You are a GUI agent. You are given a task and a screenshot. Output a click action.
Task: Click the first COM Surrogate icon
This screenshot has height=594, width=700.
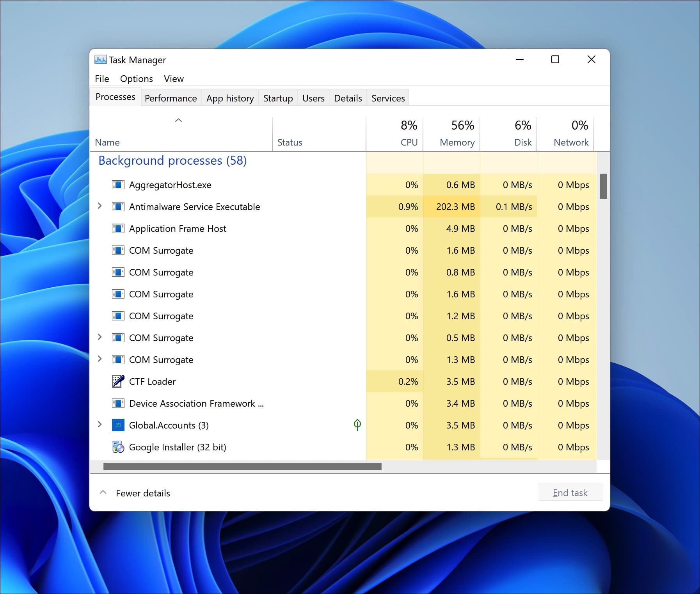[118, 250]
